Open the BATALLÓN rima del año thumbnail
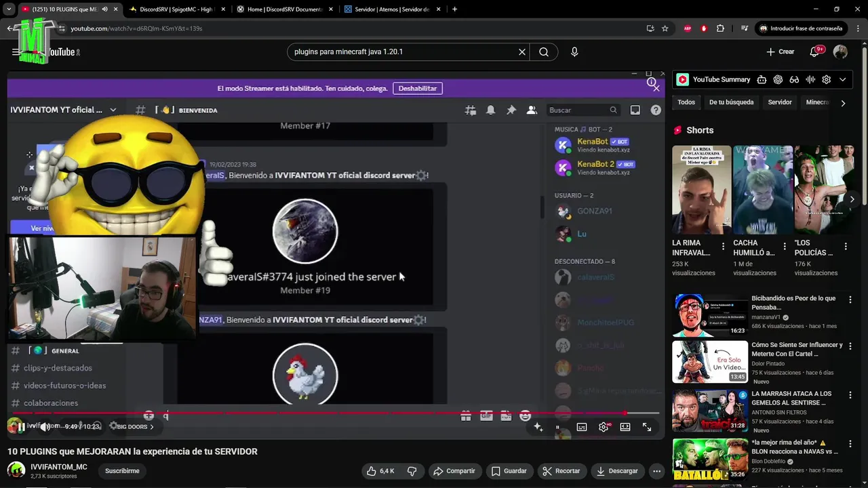Image resolution: width=868 pixels, height=488 pixels. [x=710, y=459]
